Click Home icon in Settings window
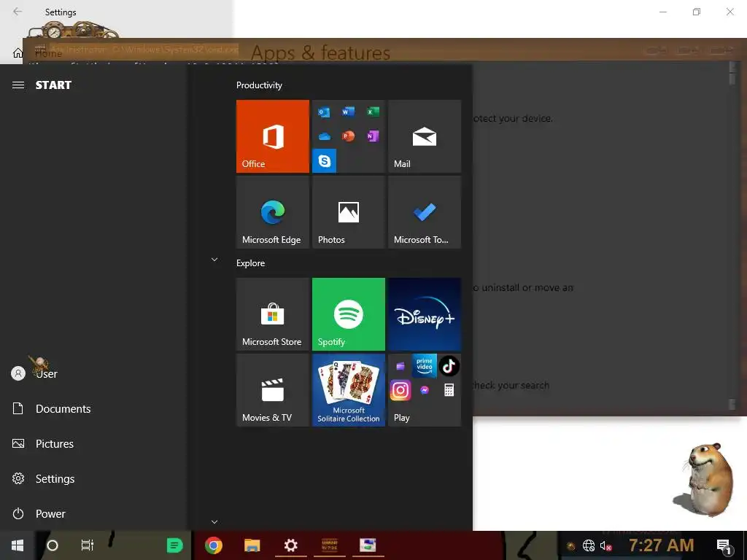Image resolution: width=747 pixels, height=560 pixels. click(x=18, y=52)
